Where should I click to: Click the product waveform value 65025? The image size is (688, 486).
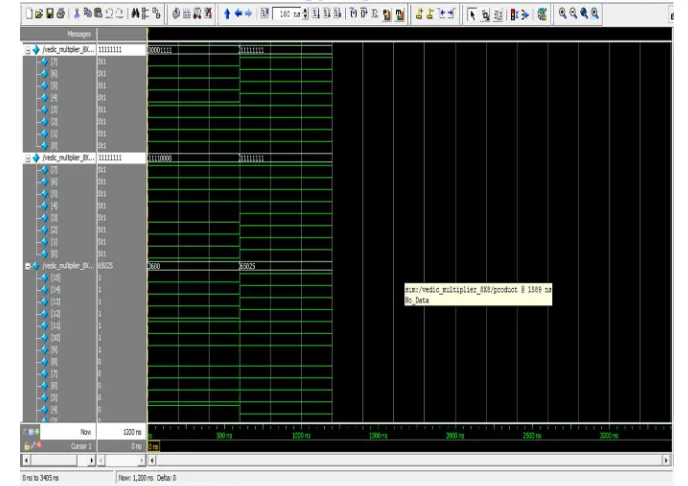point(248,266)
